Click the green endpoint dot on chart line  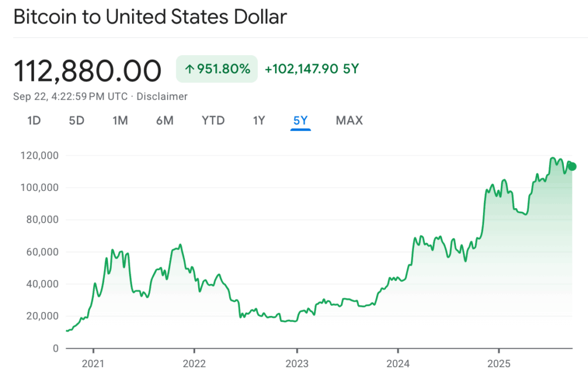click(x=572, y=166)
